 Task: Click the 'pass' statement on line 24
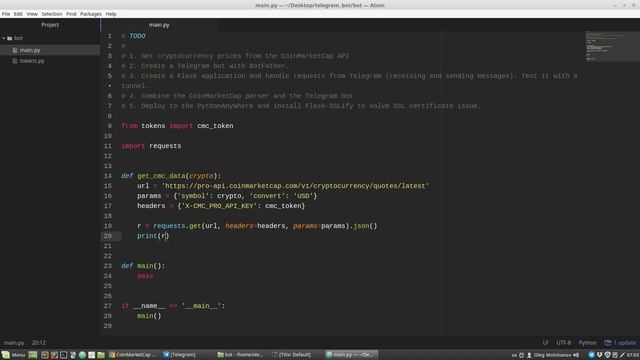[145, 276]
